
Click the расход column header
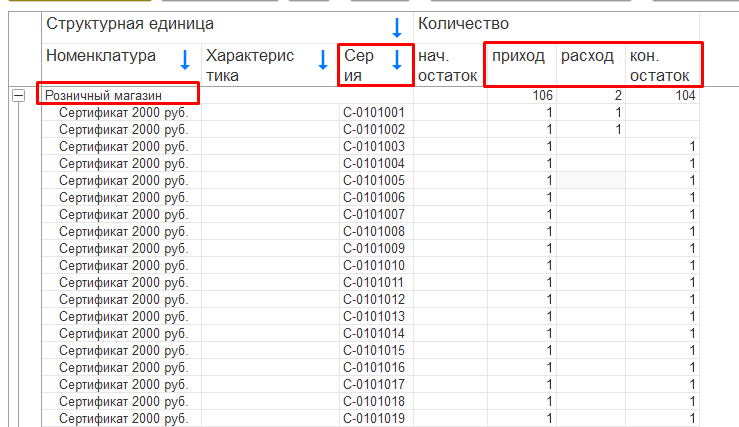coord(591,65)
